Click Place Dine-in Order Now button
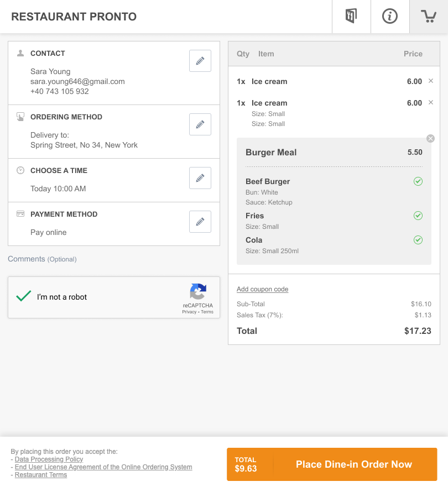The height and width of the screenshot is (492, 448). (x=332, y=464)
